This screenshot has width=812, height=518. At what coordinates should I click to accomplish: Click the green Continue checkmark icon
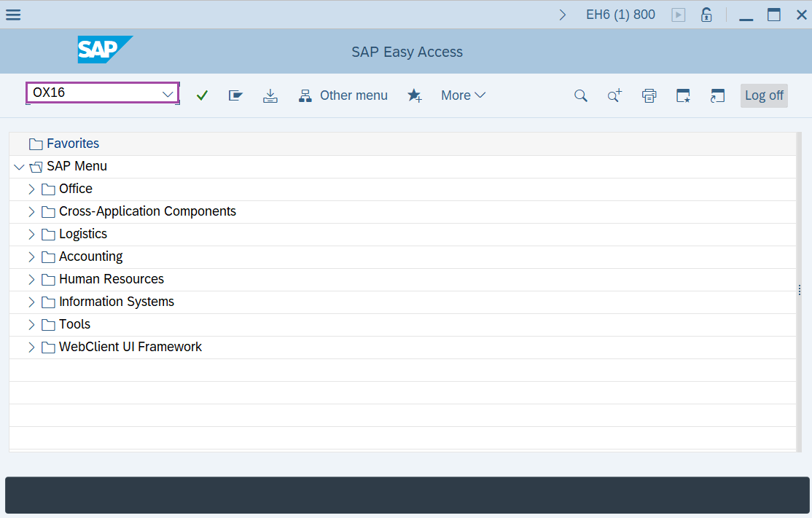[x=202, y=95]
